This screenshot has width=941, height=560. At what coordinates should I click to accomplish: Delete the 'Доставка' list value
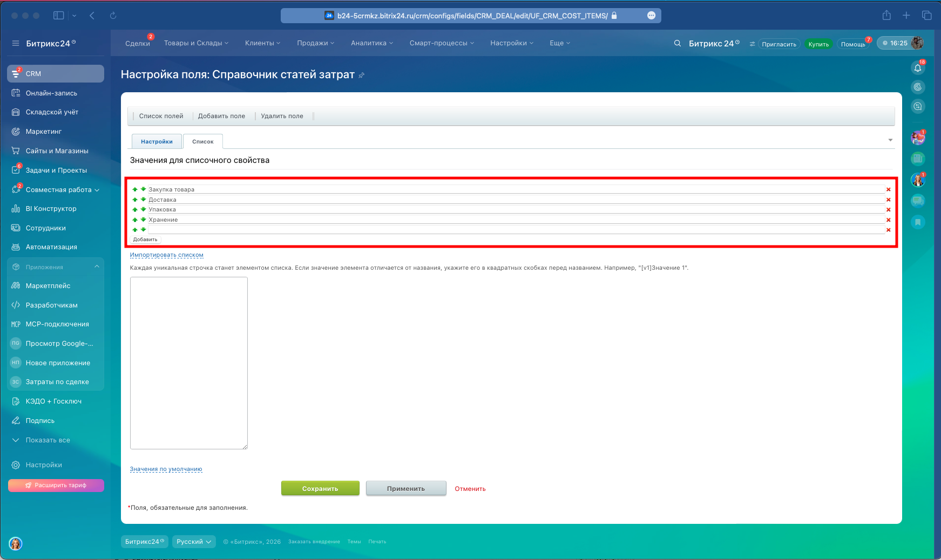889,200
